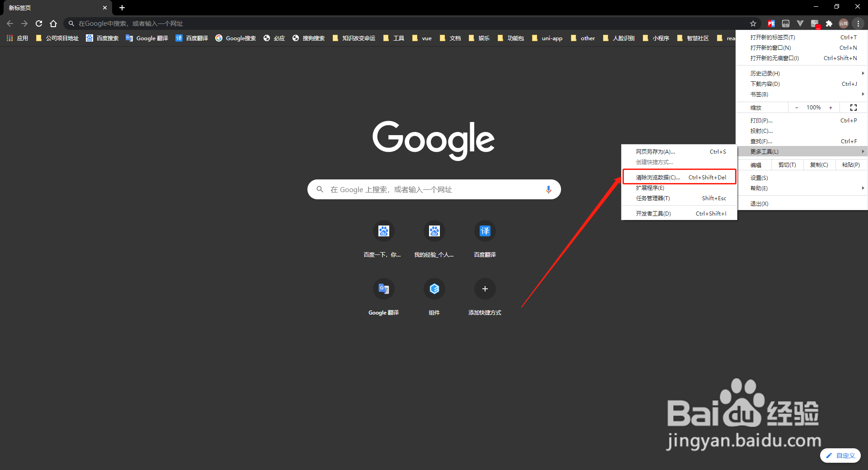Select 下载内容(D) menu item
868x470 pixels.
pos(802,84)
